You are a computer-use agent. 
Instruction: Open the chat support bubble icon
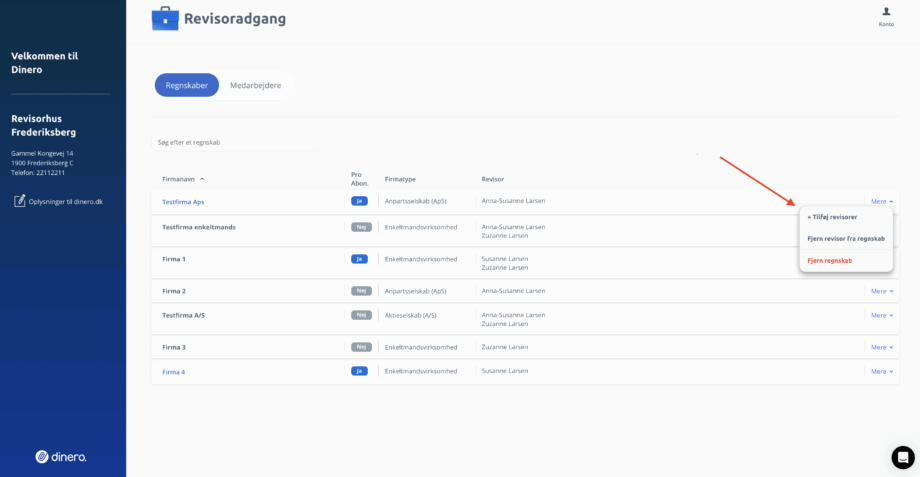coord(903,457)
